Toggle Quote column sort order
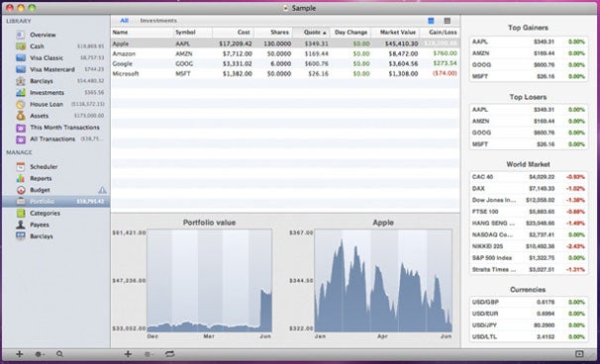This screenshot has height=364, width=600. 311,33
